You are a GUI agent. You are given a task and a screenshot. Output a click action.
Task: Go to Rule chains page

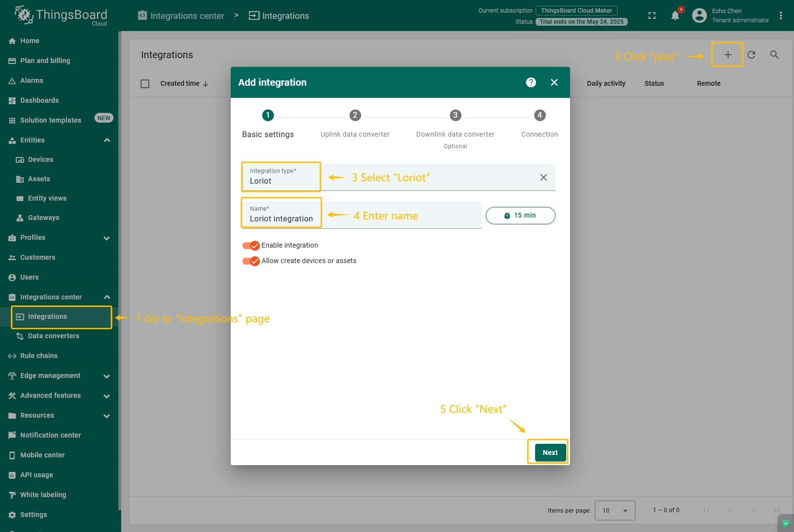39,356
